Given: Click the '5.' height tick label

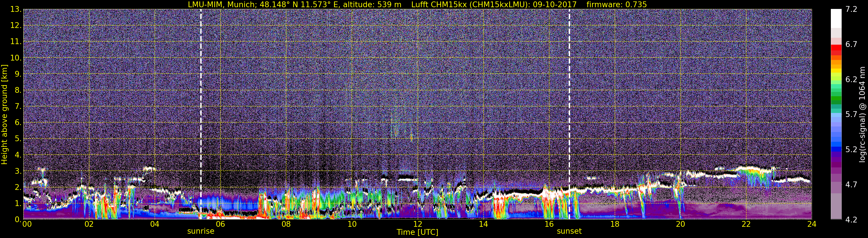Looking at the screenshot, I should [x=18, y=139].
